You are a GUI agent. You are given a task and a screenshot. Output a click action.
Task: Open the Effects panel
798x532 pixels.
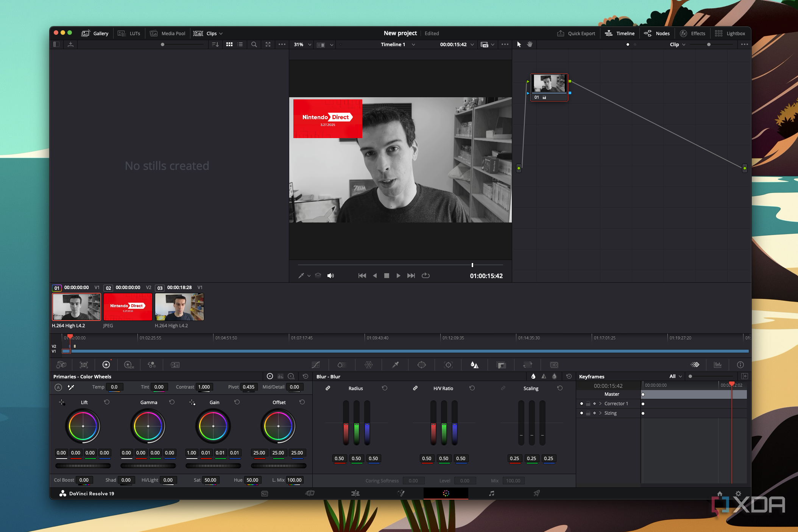click(693, 33)
